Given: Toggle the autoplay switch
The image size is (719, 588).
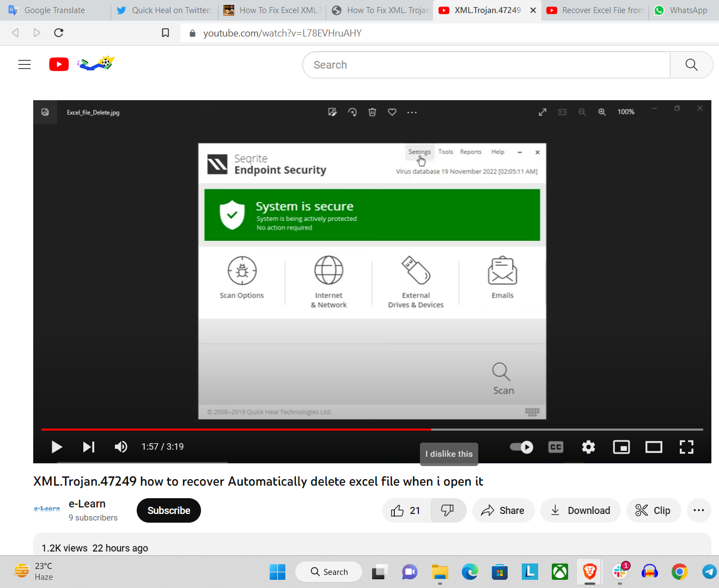Looking at the screenshot, I should pyautogui.click(x=521, y=447).
